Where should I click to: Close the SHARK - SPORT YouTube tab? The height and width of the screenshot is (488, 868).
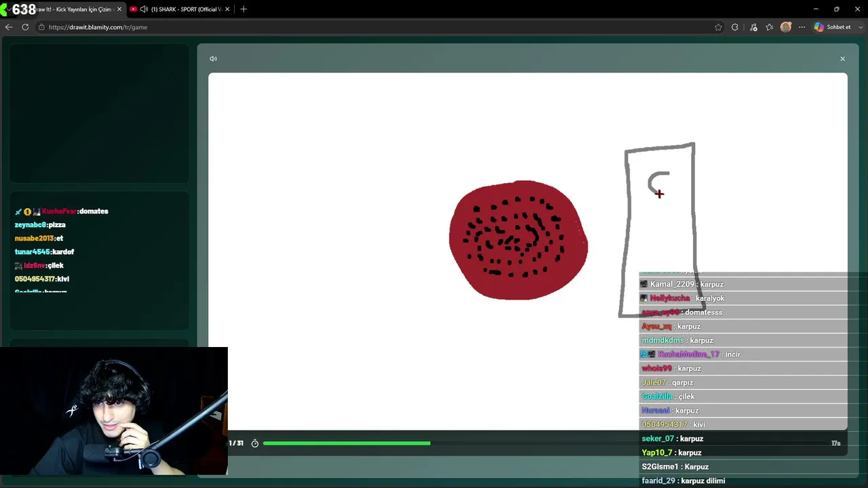point(227,9)
